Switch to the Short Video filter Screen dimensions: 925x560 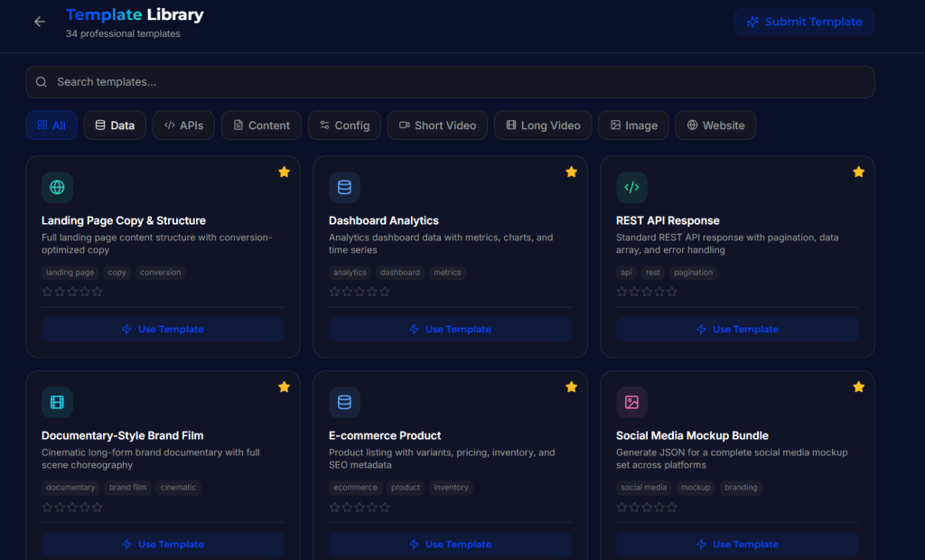click(437, 126)
